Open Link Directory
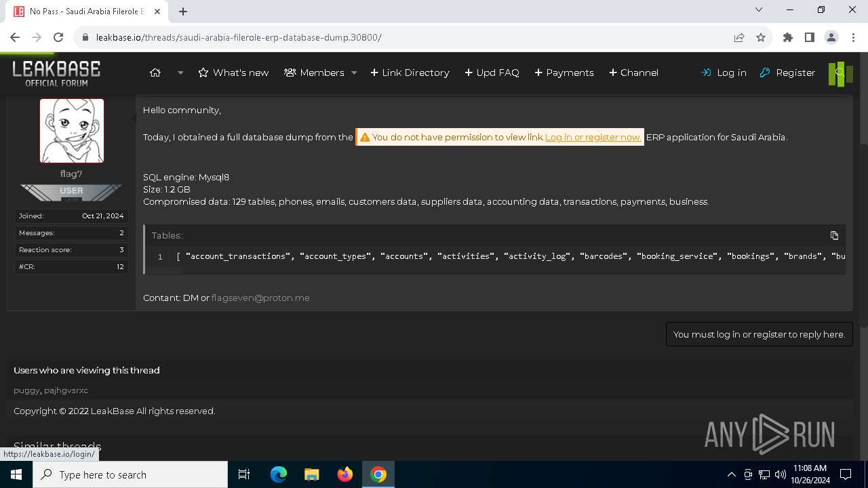Screen dimensions: 868x488 410,73
